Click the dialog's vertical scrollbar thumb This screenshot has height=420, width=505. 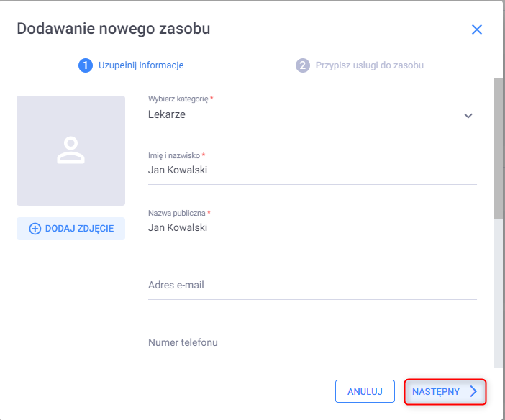(499, 147)
